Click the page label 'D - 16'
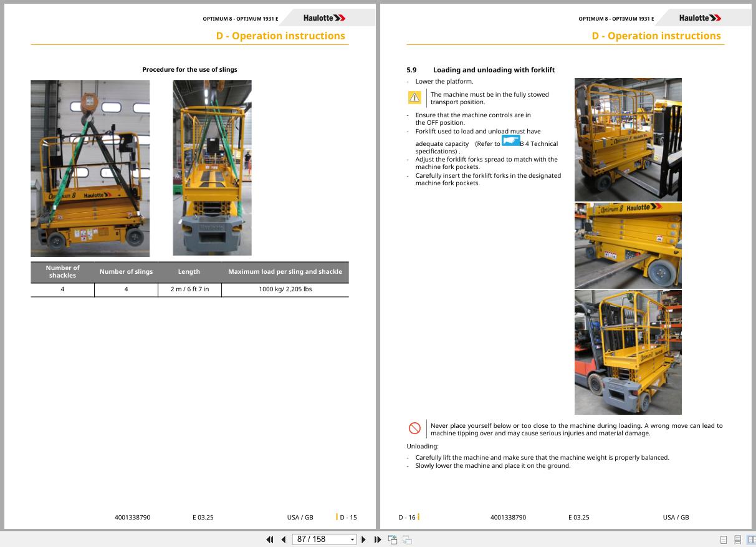Viewport: 756px width, 547px height. click(407, 517)
